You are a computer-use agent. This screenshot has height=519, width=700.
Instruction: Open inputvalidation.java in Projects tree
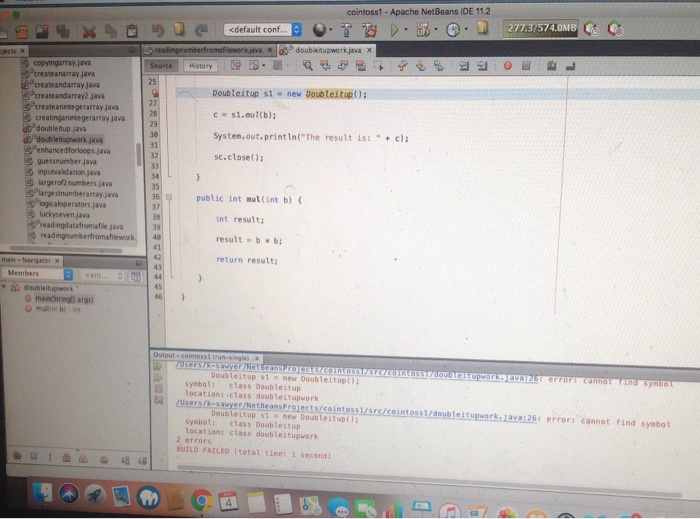pyautogui.click(x=69, y=172)
